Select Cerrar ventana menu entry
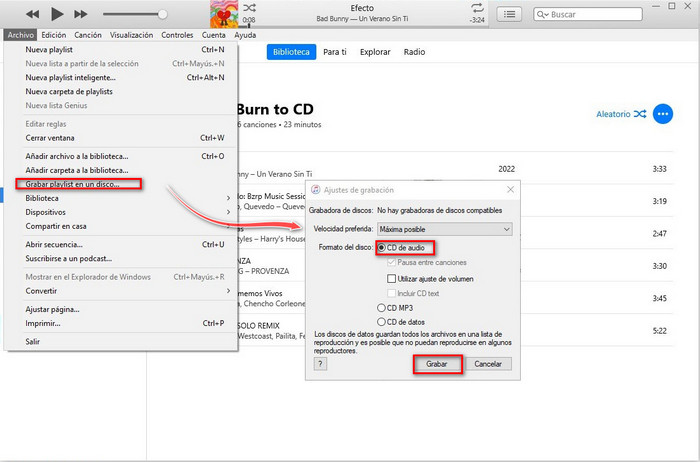Image resolution: width=700 pixels, height=462 pixels. (x=121, y=138)
